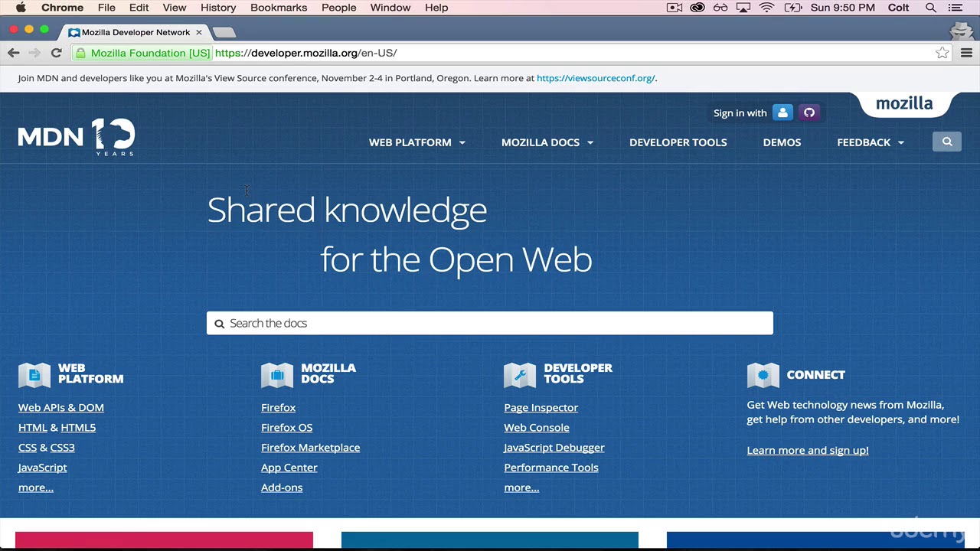Close the Mozilla Developer Network tab
980x551 pixels.
pos(199,32)
